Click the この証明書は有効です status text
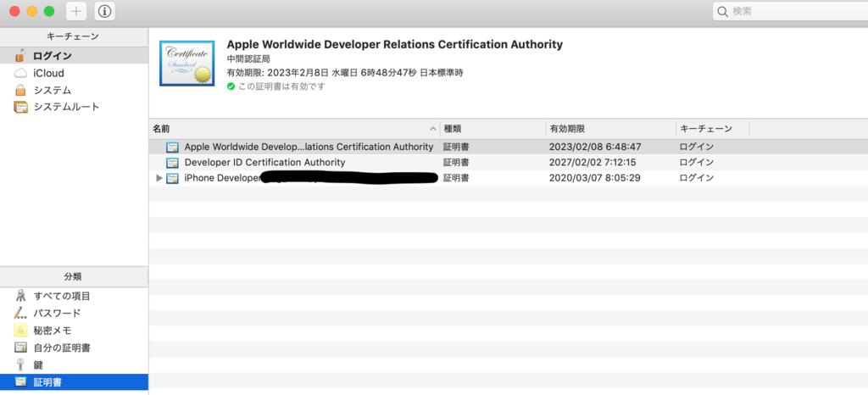The width and height of the screenshot is (868, 395). click(x=281, y=86)
